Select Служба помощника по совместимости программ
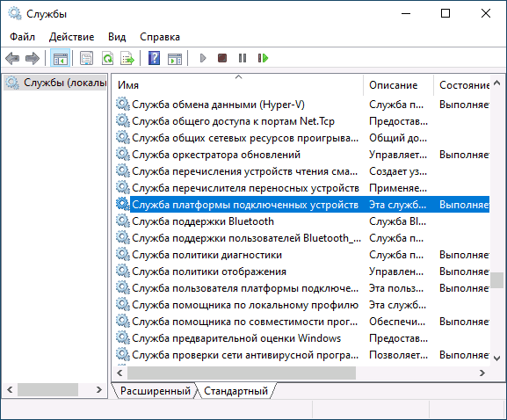This screenshot has height=420, width=507. click(302, 322)
